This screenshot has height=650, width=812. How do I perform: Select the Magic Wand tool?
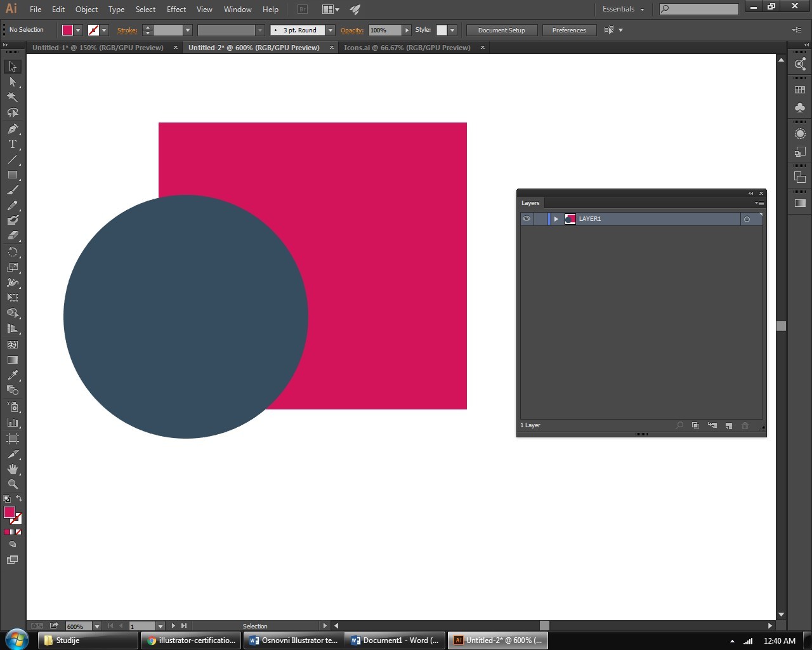(x=12, y=97)
